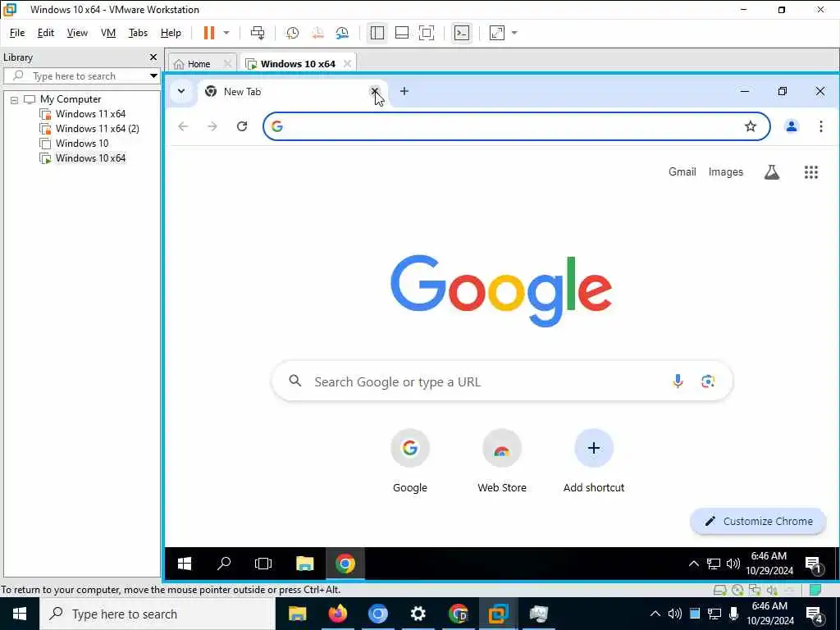Click the Customize Chrome button
Image resolution: width=840 pixels, height=630 pixels.
point(758,521)
